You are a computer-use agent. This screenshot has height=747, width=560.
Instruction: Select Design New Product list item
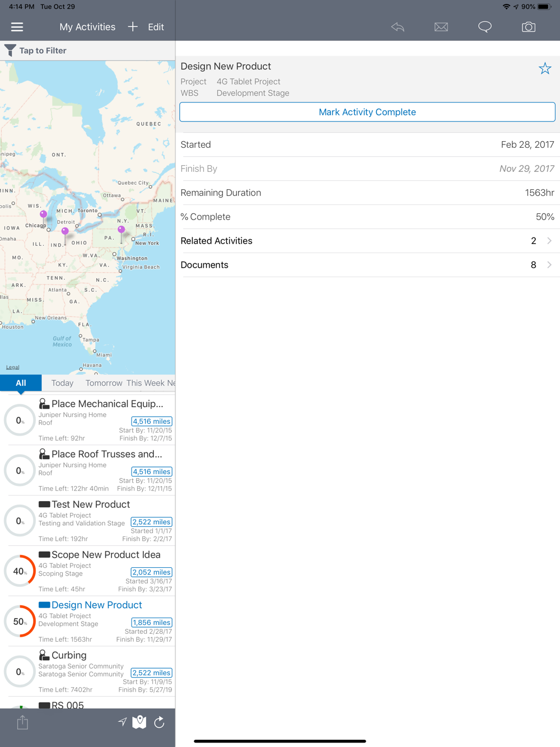(x=87, y=621)
